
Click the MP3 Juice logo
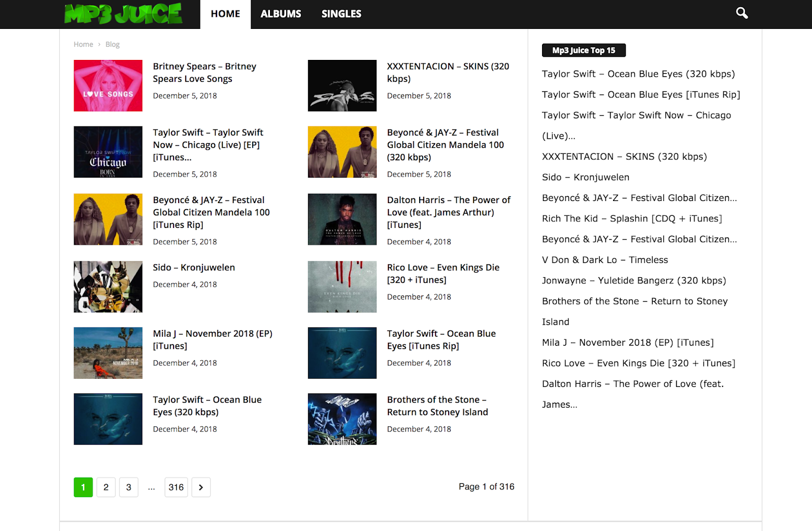(x=123, y=14)
